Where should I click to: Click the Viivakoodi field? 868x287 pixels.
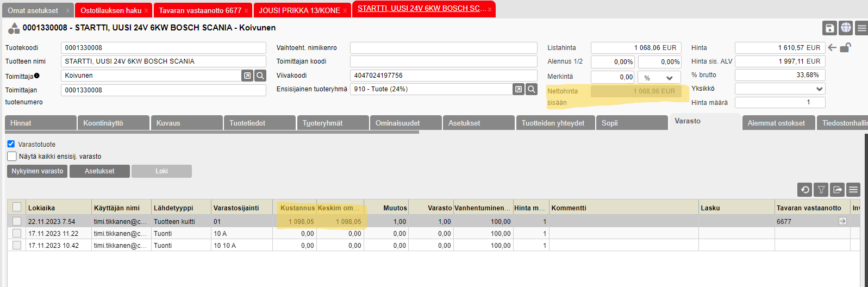click(444, 76)
